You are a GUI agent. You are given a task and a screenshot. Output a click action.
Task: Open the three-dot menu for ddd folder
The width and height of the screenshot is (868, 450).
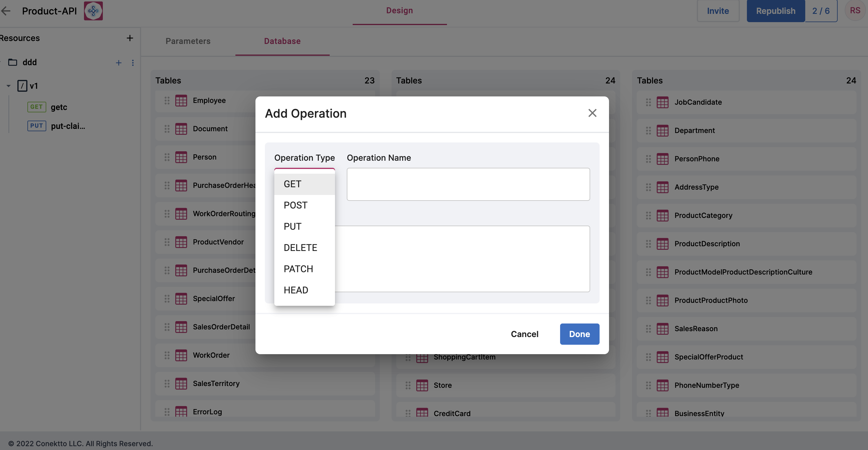[x=133, y=63]
